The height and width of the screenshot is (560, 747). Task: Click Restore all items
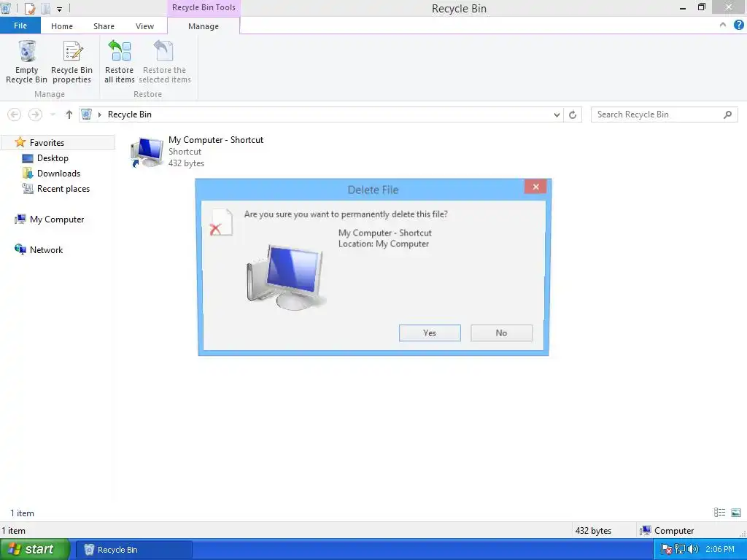(119, 63)
